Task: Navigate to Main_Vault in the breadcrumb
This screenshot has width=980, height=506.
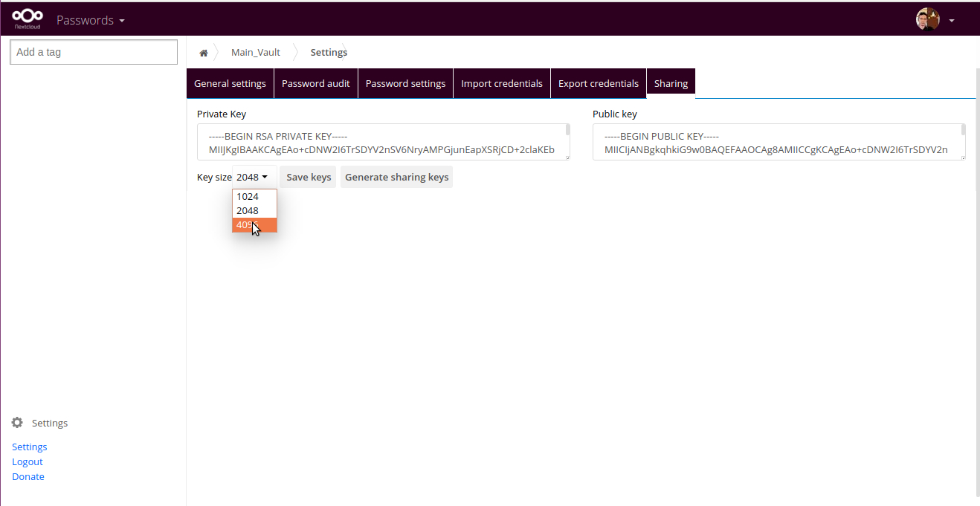Action: pos(256,53)
